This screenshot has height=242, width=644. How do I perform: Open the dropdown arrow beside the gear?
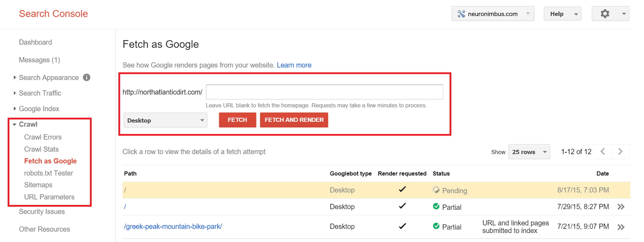point(624,14)
